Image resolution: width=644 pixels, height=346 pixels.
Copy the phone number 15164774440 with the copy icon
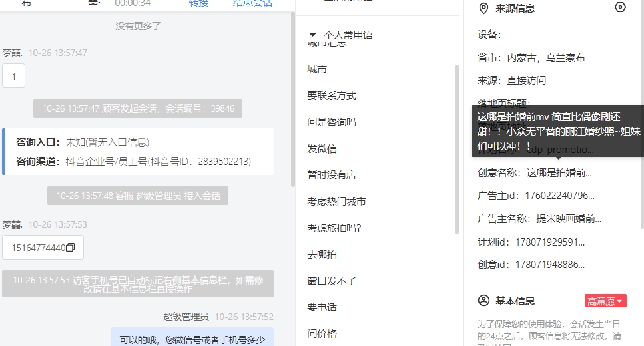tap(70, 247)
